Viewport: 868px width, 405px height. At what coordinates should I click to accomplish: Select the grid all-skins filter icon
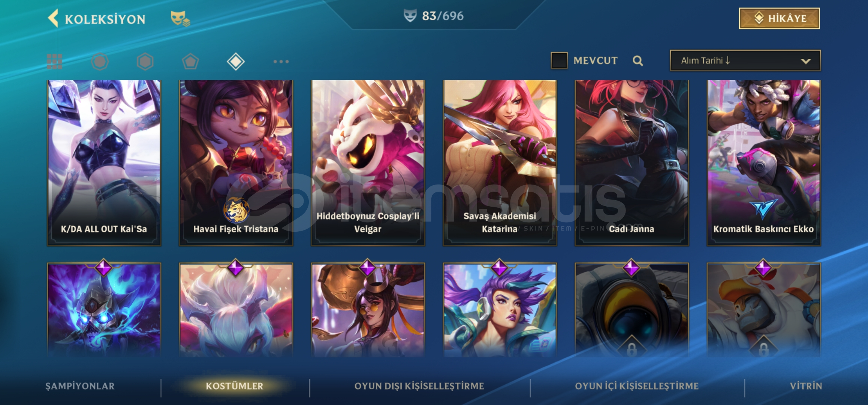(x=55, y=61)
